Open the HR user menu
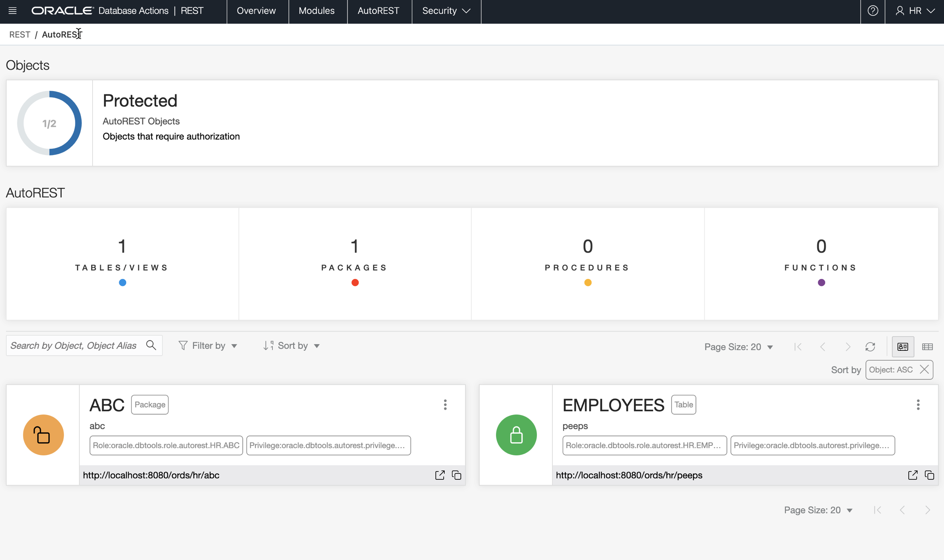The image size is (944, 560). pos(915,11)
